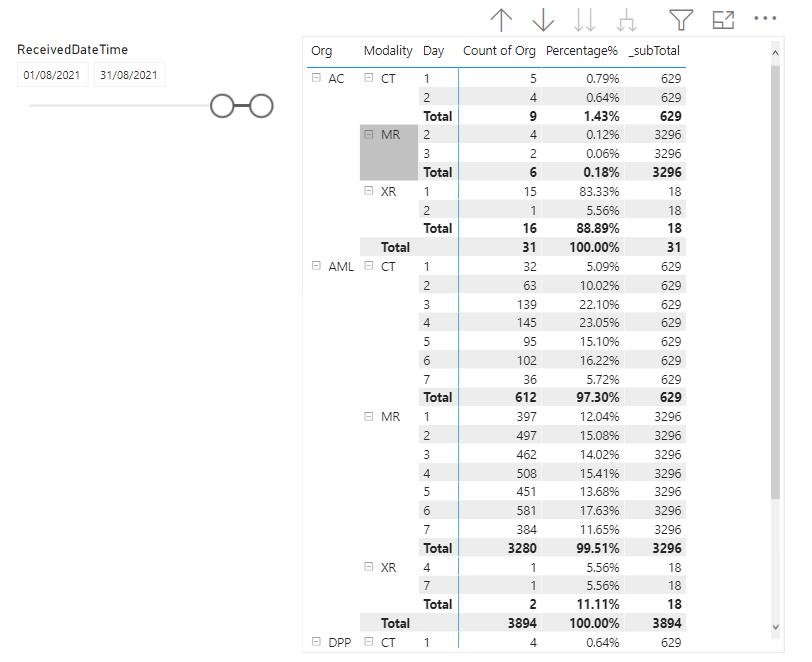Image resolution: width=812 pixels, height=662 pixels.
Task: Select the 0.18% MR total cell
Action: [x=583, y=172]
